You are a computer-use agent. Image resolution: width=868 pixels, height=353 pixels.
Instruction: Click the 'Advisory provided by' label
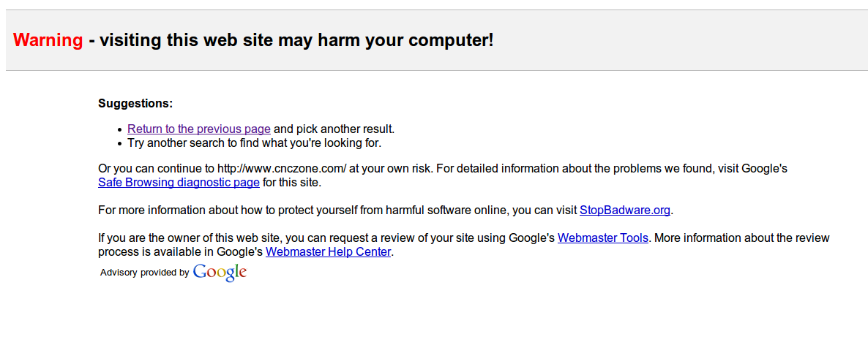[144, 273]
